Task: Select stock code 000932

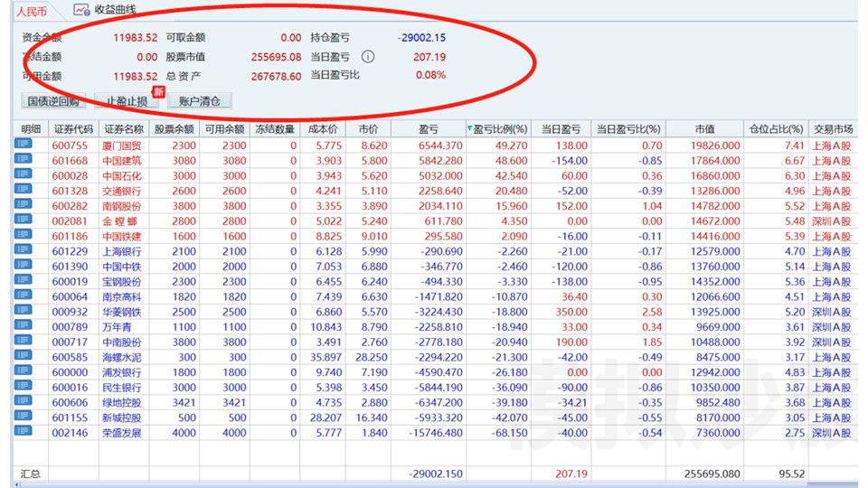Action: [70, 312]
